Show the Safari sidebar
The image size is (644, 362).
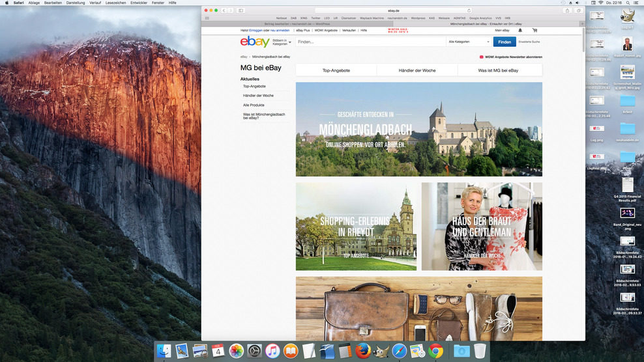point(241,10)
